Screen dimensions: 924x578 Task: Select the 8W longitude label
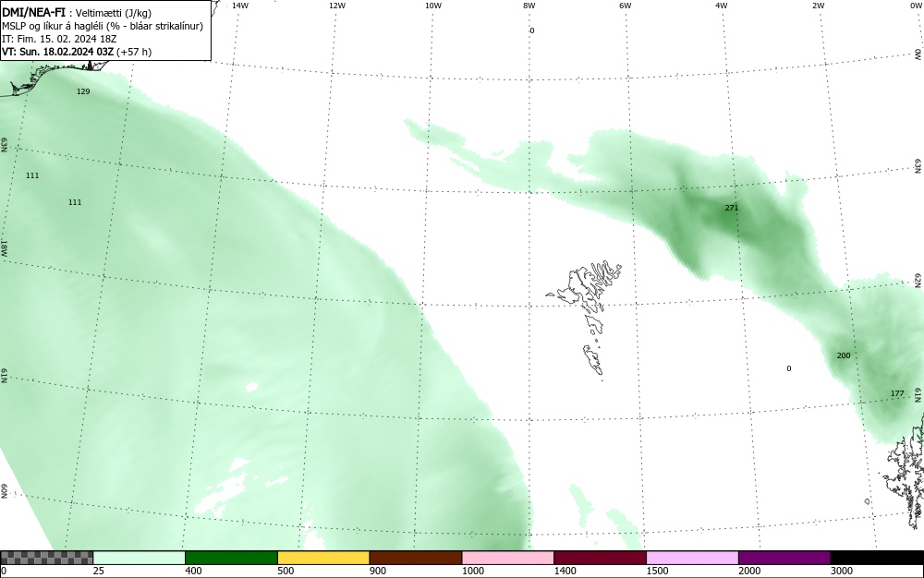click(x=529, y=6)
